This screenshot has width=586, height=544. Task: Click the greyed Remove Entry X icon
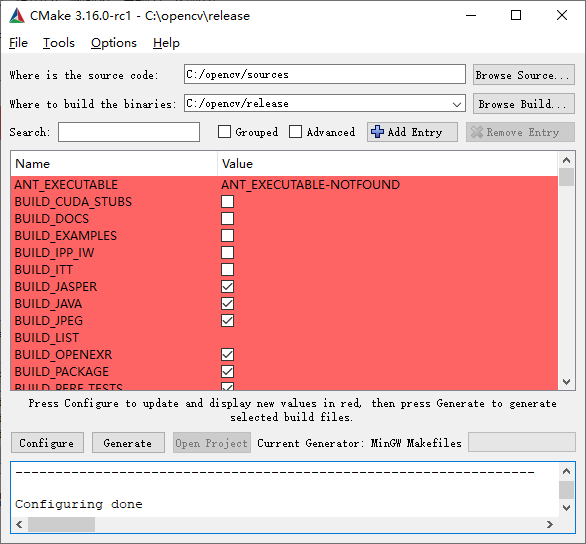click(476, 132)
